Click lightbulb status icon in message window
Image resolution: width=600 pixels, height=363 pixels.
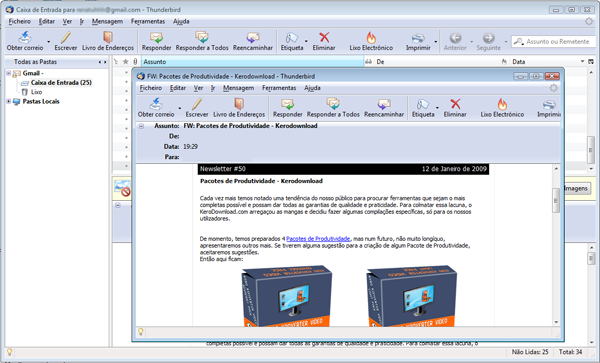tap(141, 332)
